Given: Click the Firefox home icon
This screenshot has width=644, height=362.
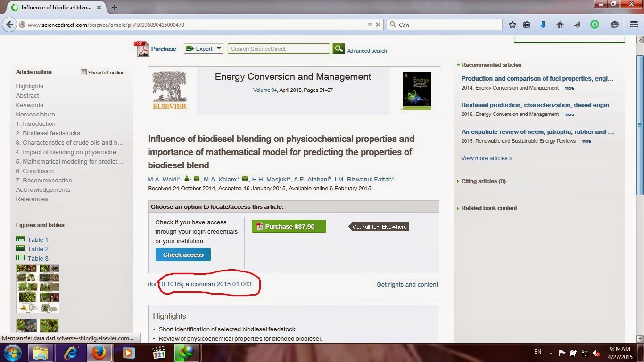Looking at the screenshot, I should click(x=560, y=25).
